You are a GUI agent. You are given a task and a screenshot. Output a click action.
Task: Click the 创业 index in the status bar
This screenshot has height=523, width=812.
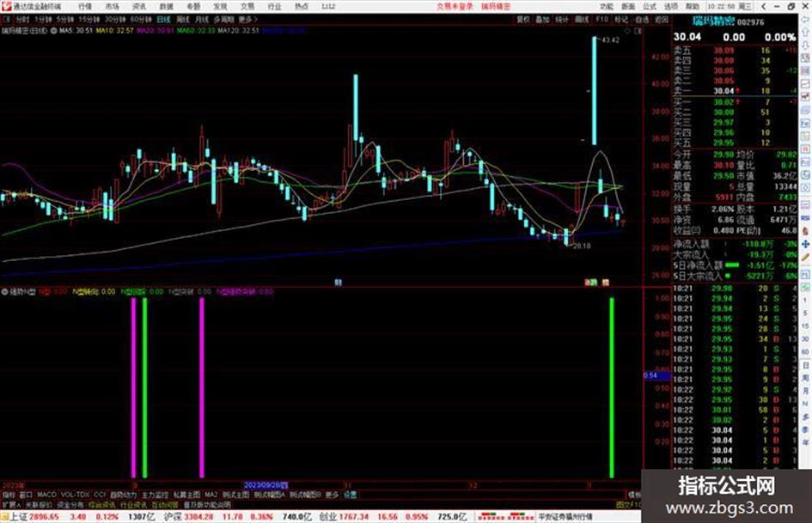327,517
